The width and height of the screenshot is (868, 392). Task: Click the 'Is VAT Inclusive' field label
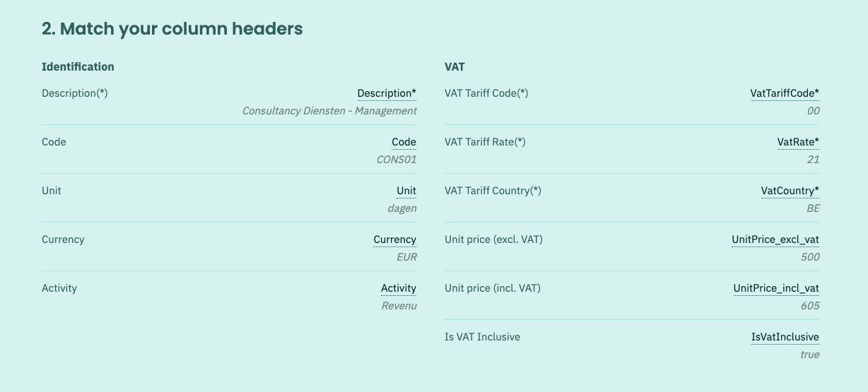coord(482,337)
